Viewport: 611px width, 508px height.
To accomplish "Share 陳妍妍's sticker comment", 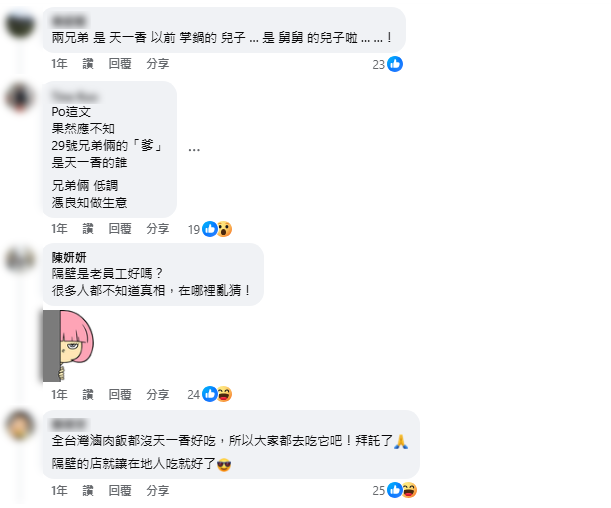I will pos(158,394).
